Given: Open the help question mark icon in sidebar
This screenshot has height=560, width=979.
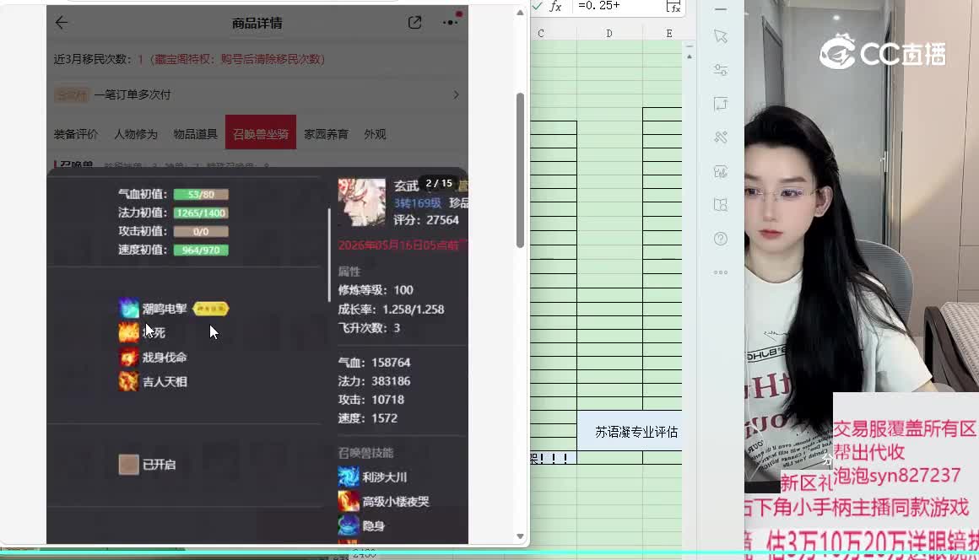Looking at the screenshot, I should pyautogui.click(x=721, y=239).
